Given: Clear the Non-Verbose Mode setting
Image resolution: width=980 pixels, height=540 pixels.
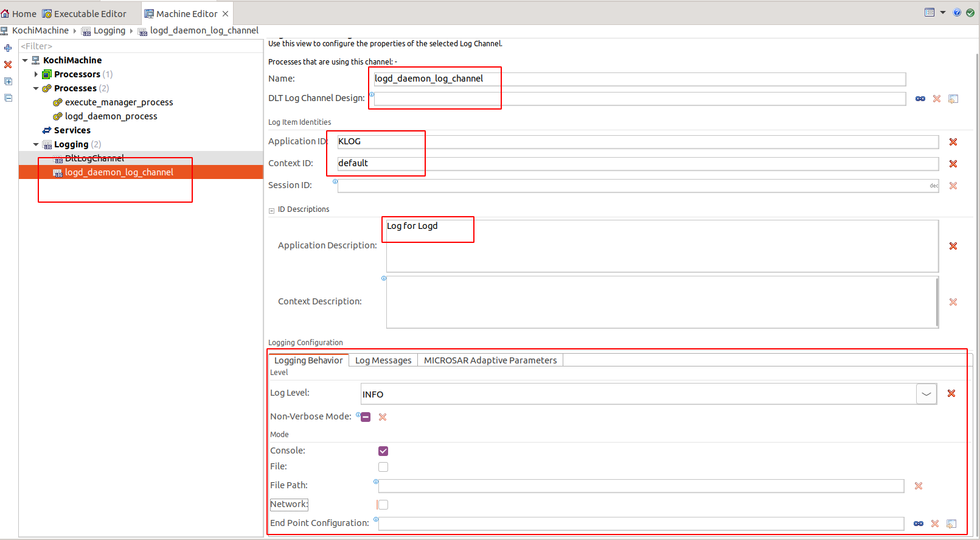Looking at the screenshot, I should click(383, 417).
